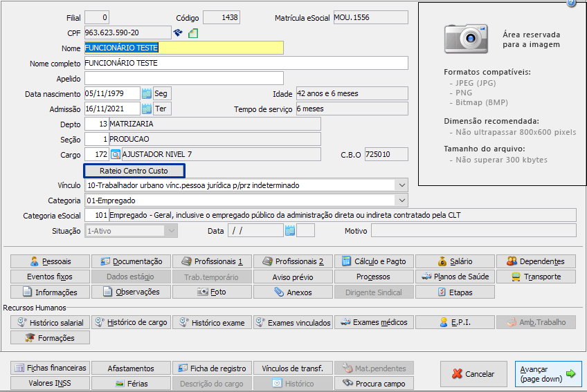Open the Etapas button
This screenshot has width=587, height=392.
[x=455, y=292]
